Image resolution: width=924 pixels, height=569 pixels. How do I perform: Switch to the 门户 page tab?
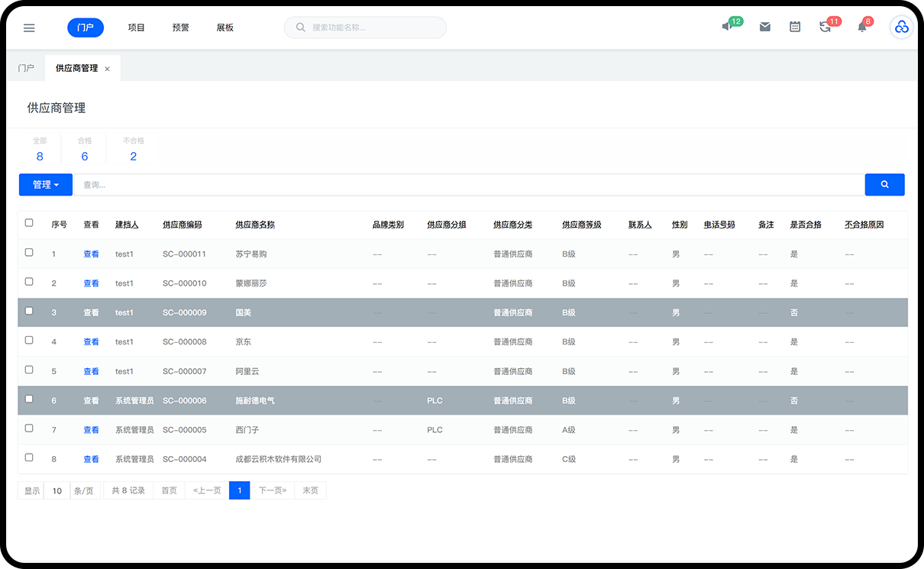tap(26, 68)
